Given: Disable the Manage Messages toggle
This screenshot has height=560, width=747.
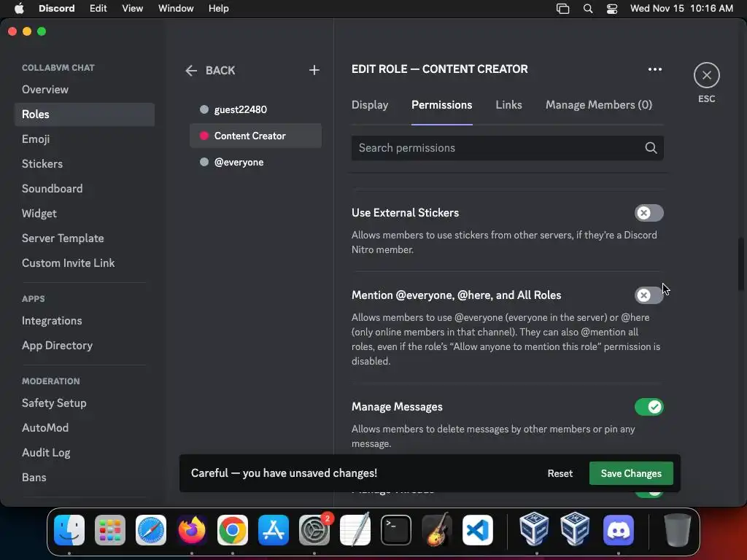Looking at the screenshot, I should click(649, 407).
